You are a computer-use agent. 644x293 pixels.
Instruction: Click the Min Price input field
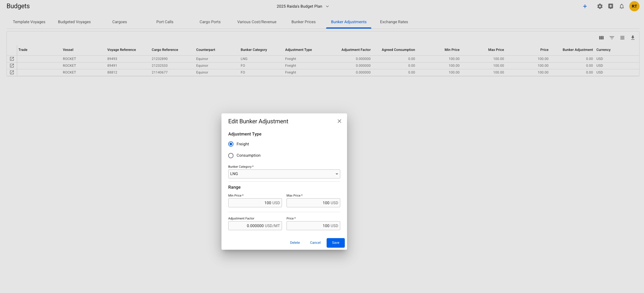pos(255,203)
